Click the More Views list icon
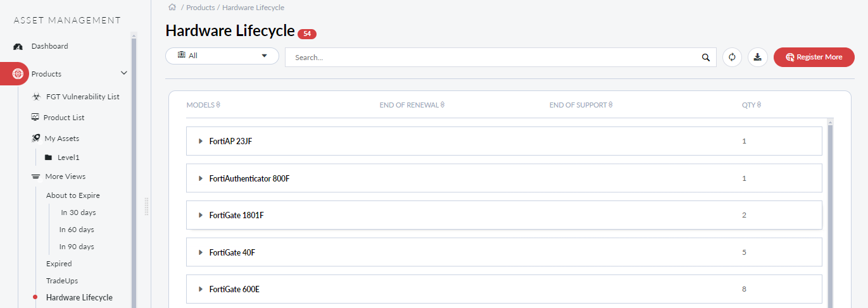The image size is (868, 308). point(36,176)
